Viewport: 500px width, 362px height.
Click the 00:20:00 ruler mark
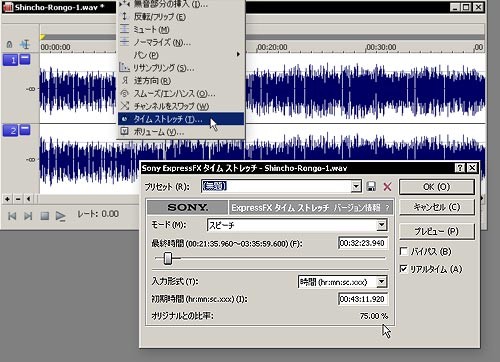[272, 47]
